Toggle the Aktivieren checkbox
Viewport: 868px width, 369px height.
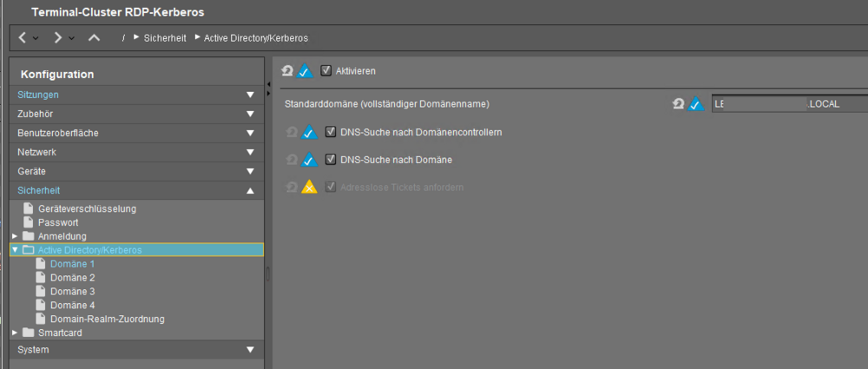click(326, 70)
